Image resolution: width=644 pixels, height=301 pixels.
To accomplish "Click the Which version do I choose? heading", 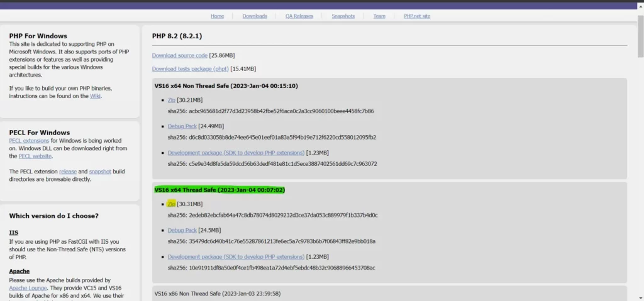I will 54,216.
